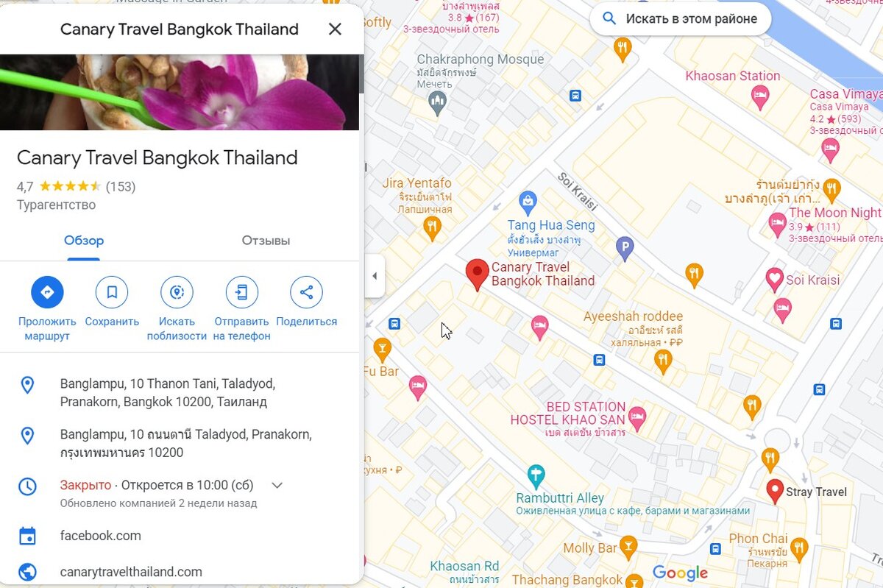The width and height of the screenshot is (883, 588).
Task: Collapse the side panel with arrow handle
Action: (x=375, y=276)
